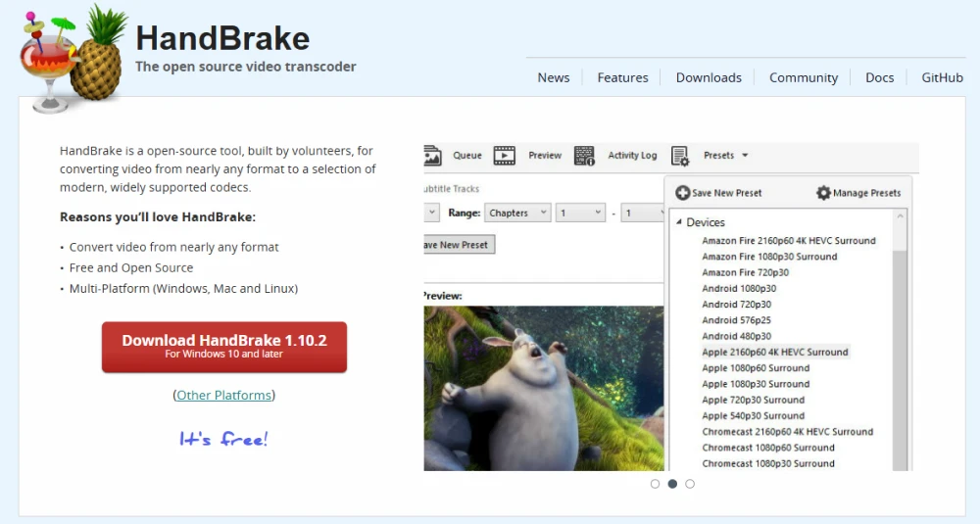Select Amazon Fire 1080p30 Surround preset

pyautogui.click(x=769, y=257)
